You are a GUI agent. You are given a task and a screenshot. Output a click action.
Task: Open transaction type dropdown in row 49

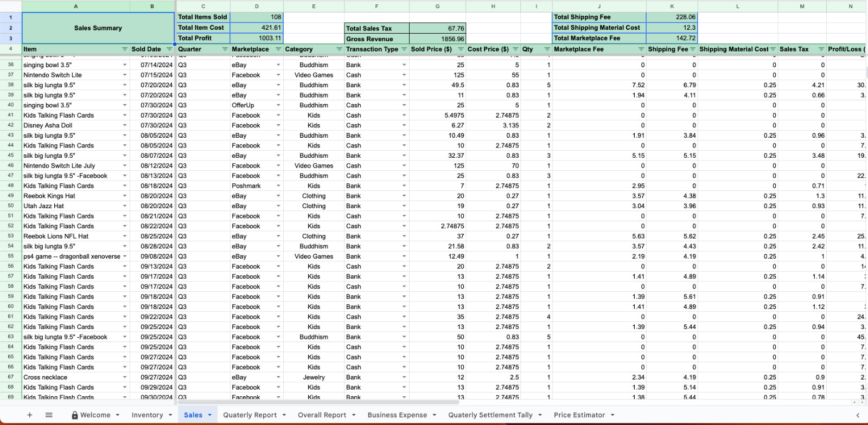click(x=404, y=196)
